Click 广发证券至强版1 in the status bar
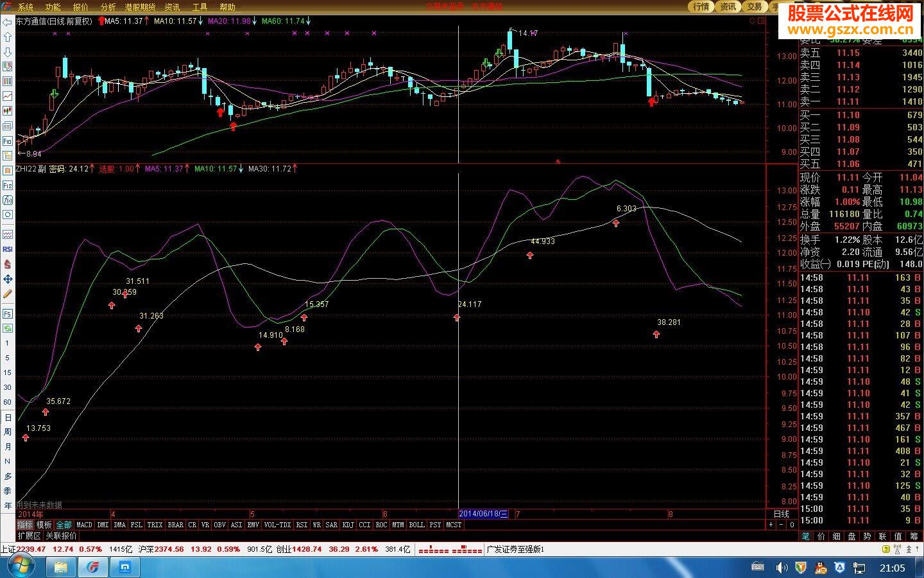This screenshot has height=578, width=924. pyautogui.click(x=515, y=549)
